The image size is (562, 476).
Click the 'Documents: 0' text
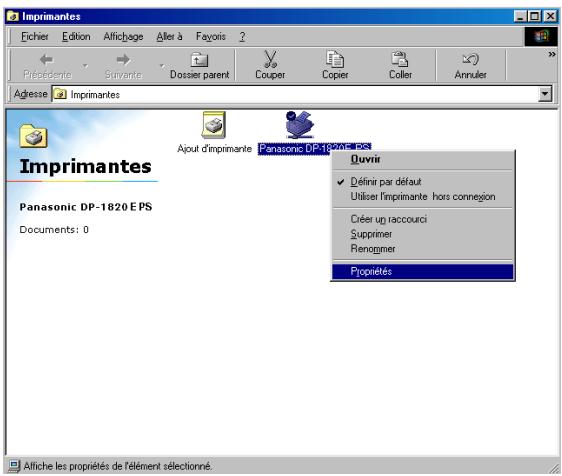tap(54, 230)
